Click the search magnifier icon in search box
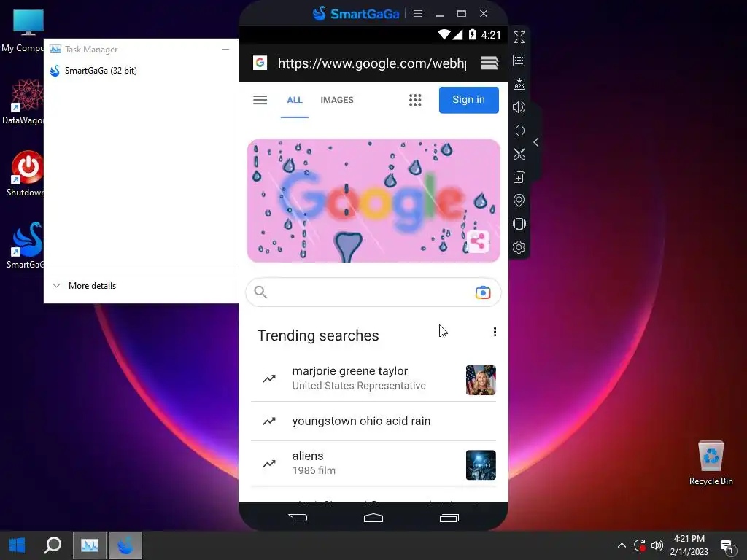 pos(260,292)
